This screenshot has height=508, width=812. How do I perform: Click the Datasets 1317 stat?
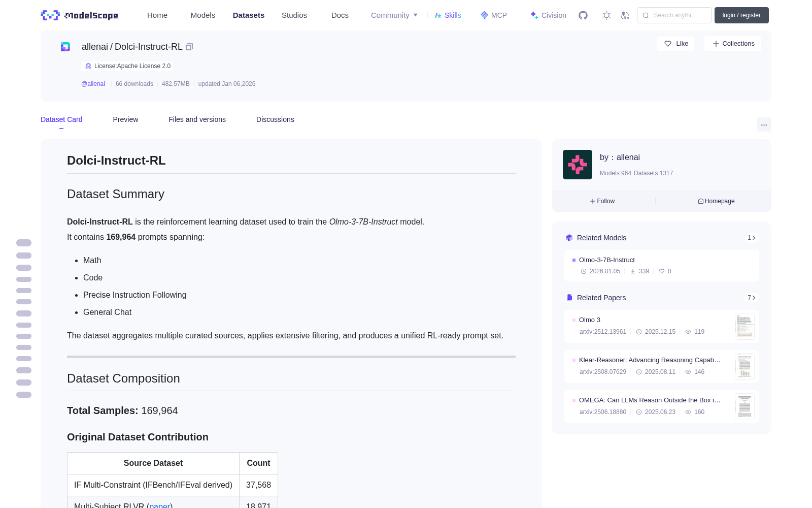tap(654, 173)
